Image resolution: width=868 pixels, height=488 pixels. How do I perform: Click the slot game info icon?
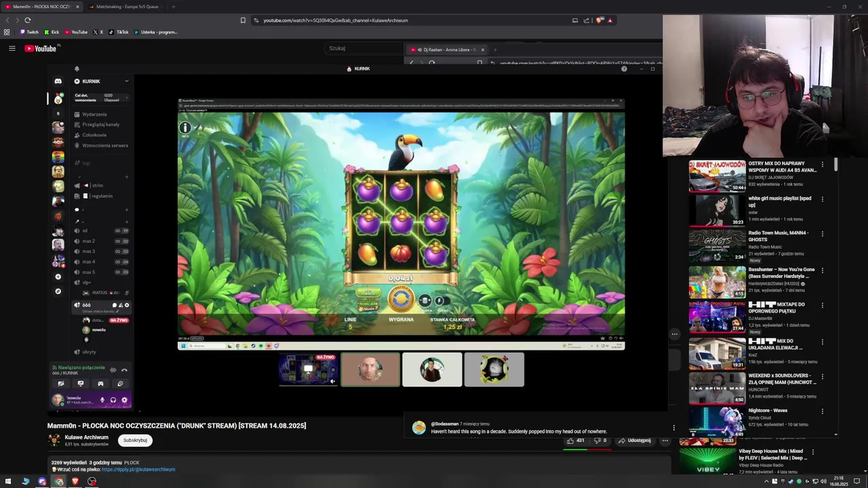[184, 127]
